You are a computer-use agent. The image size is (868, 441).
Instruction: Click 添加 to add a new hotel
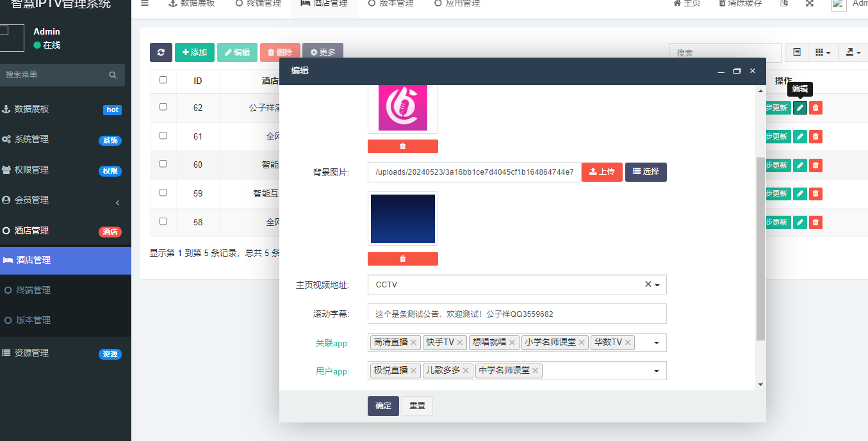[195, 52]
